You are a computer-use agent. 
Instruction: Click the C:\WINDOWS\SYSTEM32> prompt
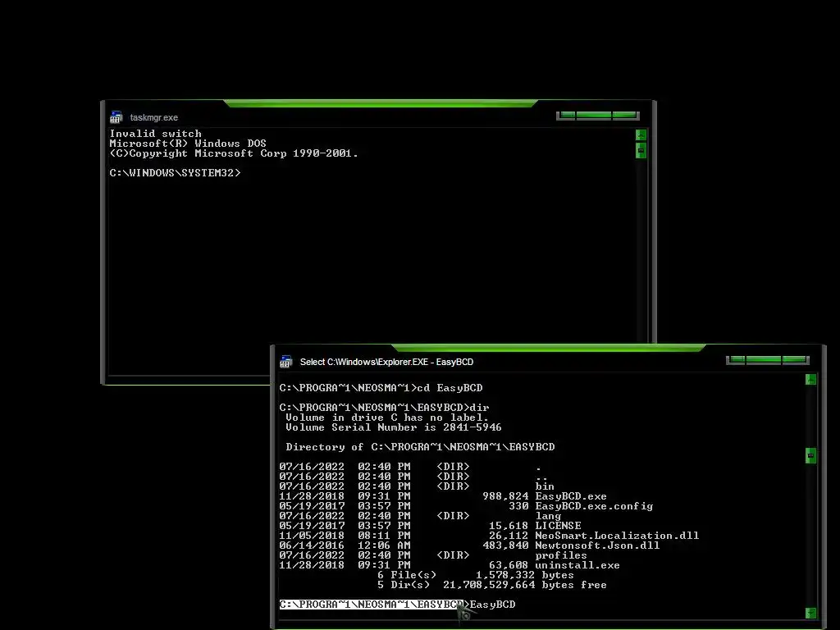click(x=176, y=173)
